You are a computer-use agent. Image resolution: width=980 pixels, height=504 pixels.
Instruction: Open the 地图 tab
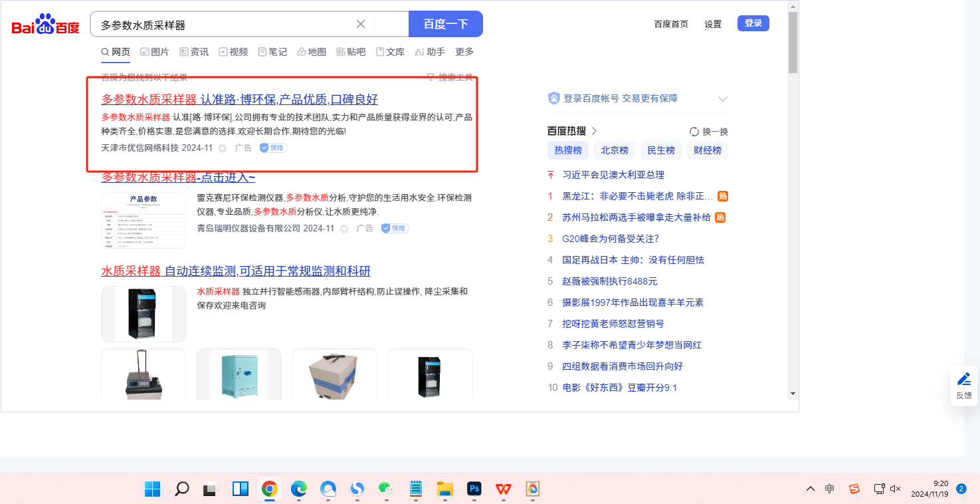(x=312, y=52)
